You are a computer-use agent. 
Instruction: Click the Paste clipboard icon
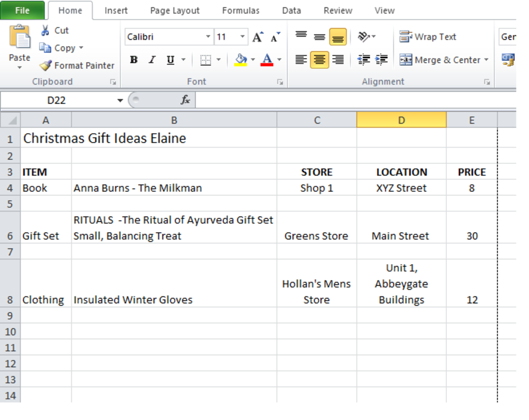coord(20,37)
